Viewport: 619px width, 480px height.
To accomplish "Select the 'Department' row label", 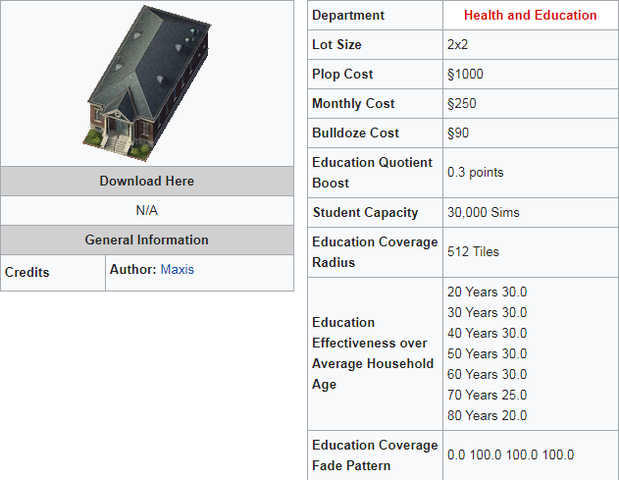I will [x=348, y=15].
